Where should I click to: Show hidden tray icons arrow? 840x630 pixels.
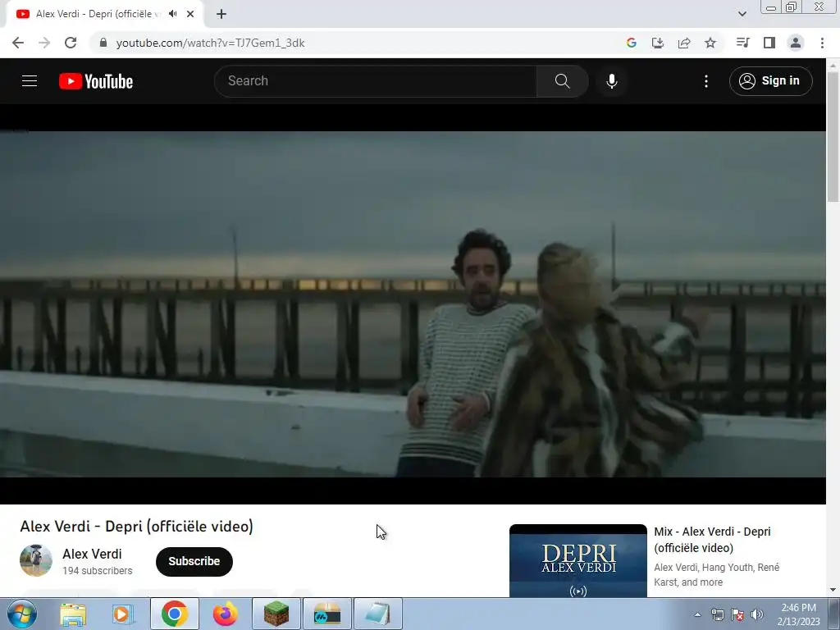coord(697,614)
